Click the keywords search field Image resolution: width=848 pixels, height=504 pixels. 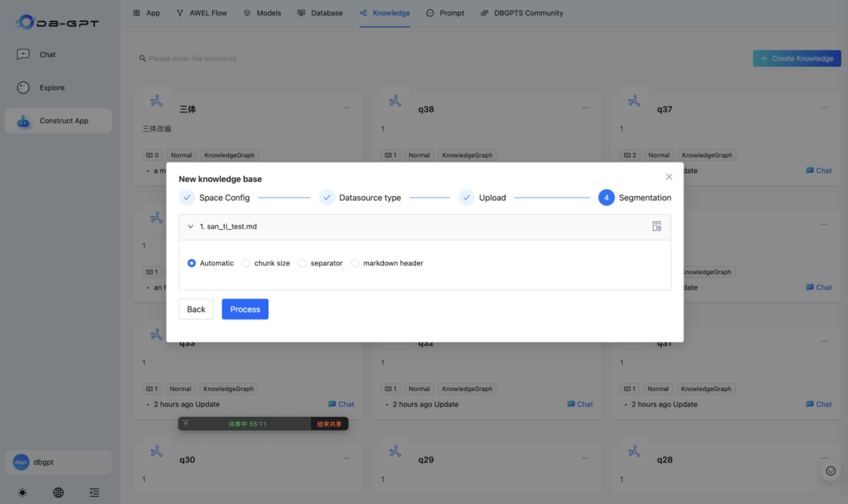point(192,58)
